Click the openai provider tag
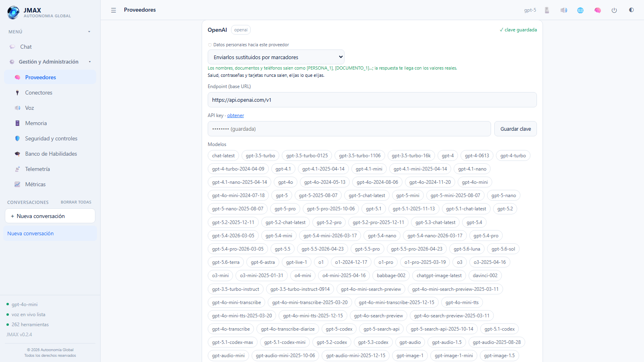 point(241,30)
